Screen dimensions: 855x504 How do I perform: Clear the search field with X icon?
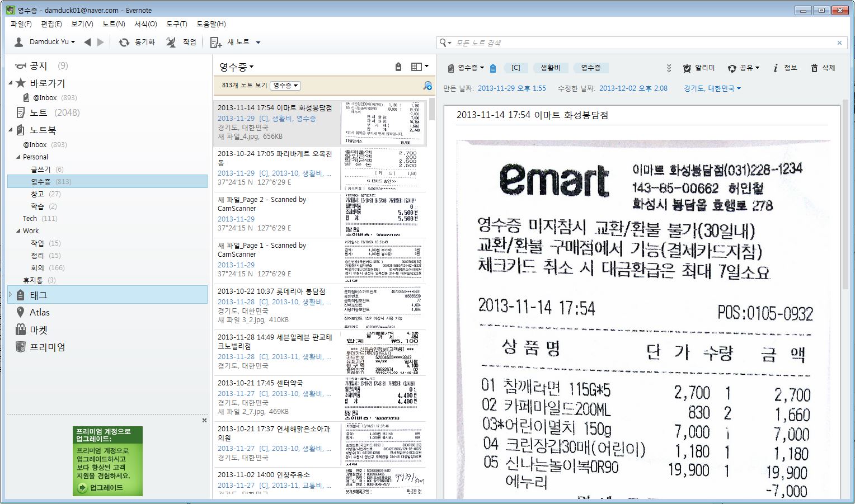(x=839, y=43)
